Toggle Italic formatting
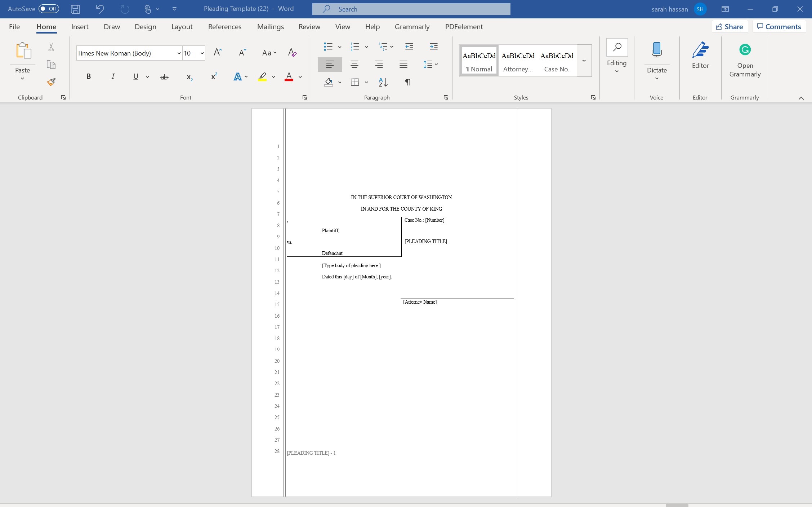The width and height of the screenshot is (812, 507). (x=113, y=76)
